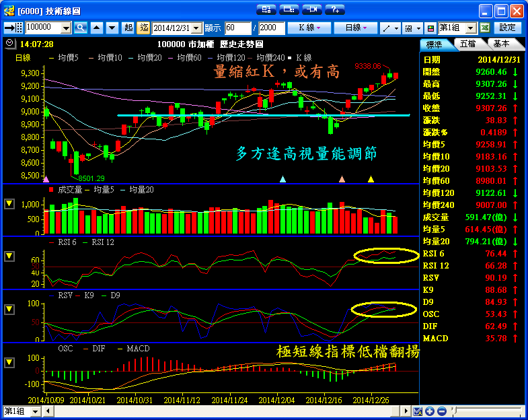The width and height of the screenshot is (528, 420).
Task: Click the clock icon next to the time
Action: (x=9, y=43)
